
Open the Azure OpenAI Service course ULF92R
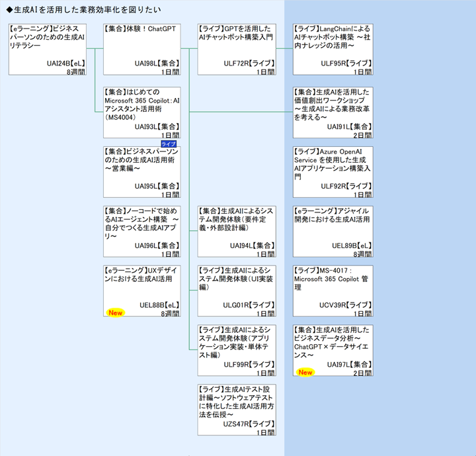click(333, 172)
